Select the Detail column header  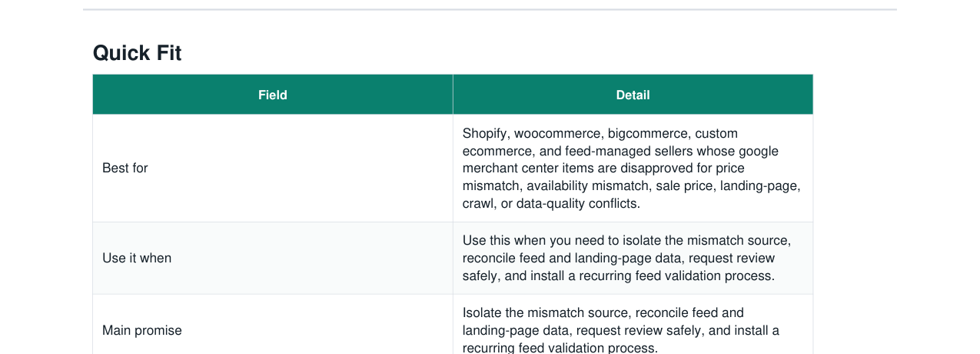633,95
